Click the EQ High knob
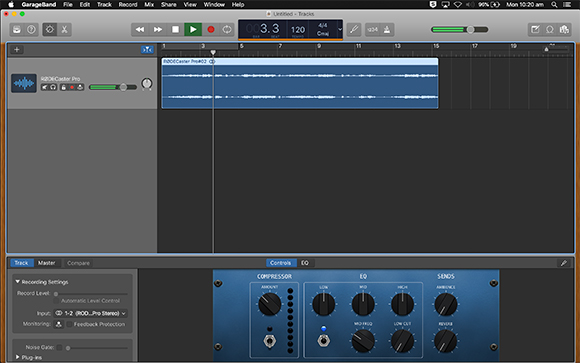This screenshot has height=363, width=580. [x=402, y=304]
